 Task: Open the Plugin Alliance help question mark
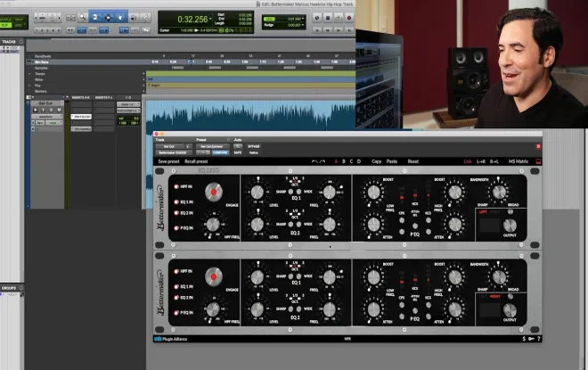(x=539, y=339)
